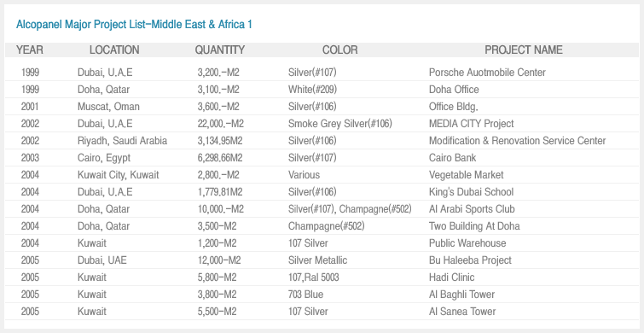
Task: Click the Alcopanel Major Project List title
Action: coord(134,25)
